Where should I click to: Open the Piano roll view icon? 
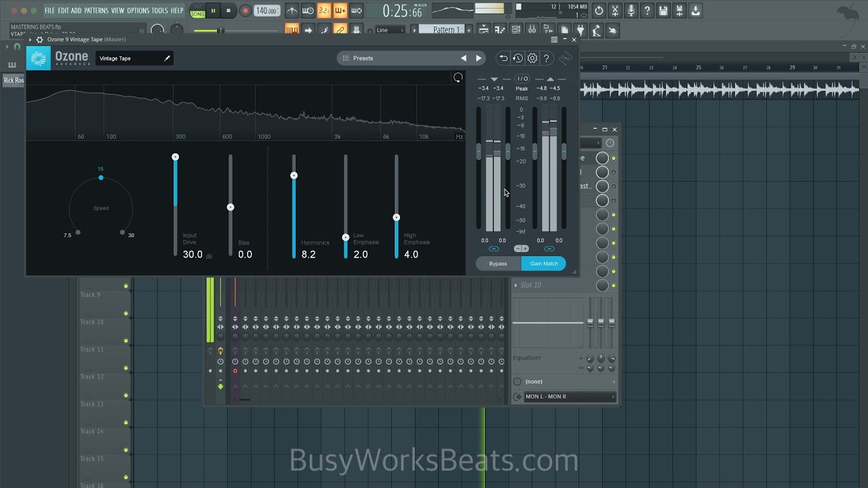[x=500, y=30]
